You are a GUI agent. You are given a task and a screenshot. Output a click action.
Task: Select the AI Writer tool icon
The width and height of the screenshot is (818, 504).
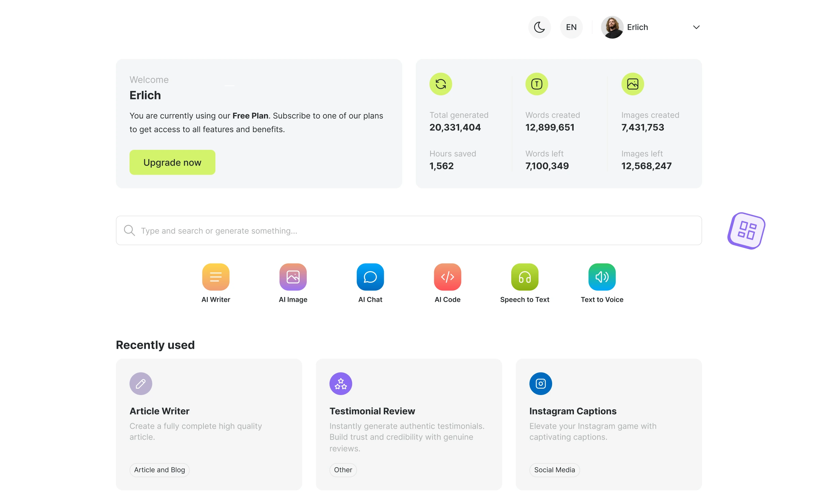click(215, 277)
